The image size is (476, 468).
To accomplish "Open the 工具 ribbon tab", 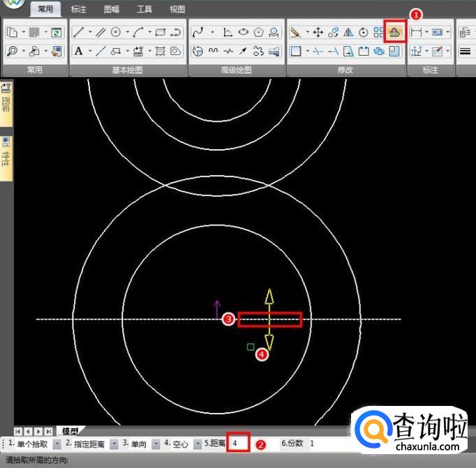I will pos(144,10).
